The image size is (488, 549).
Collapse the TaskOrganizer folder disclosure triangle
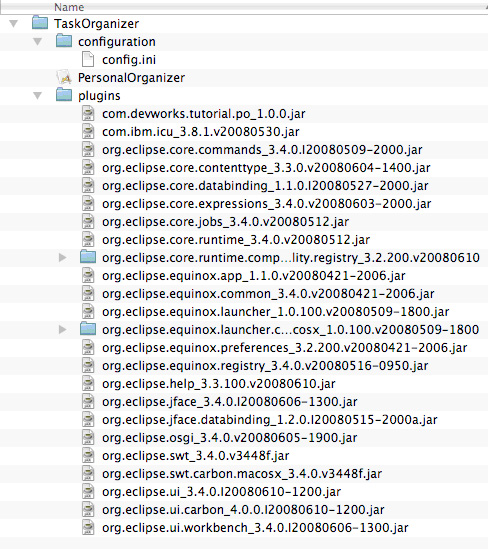coord(14,24)
